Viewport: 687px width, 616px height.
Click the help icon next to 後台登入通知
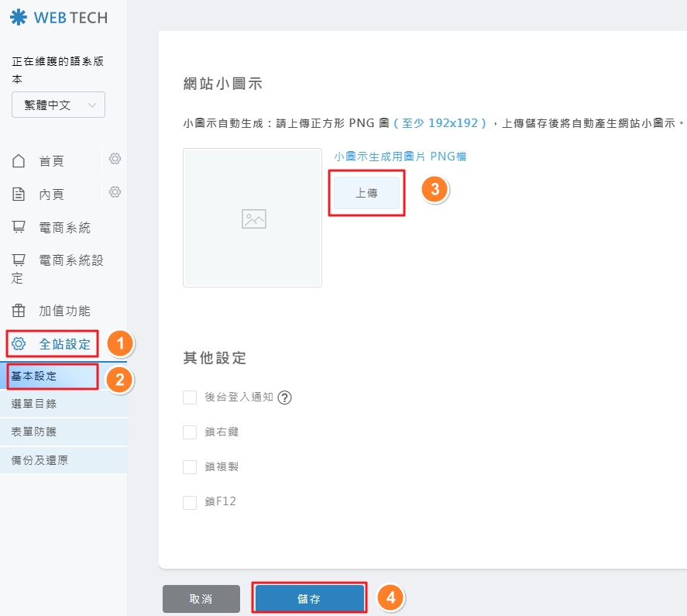(x=284, y=397)
